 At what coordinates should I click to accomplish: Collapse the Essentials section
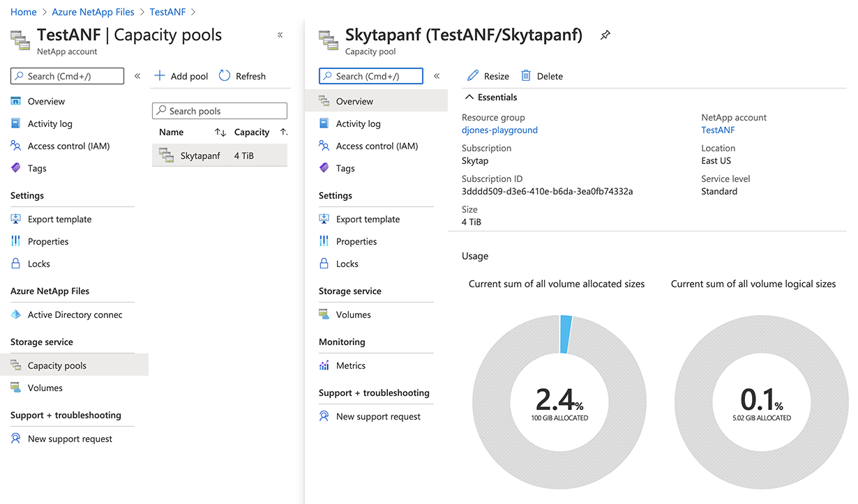[469, 98]
